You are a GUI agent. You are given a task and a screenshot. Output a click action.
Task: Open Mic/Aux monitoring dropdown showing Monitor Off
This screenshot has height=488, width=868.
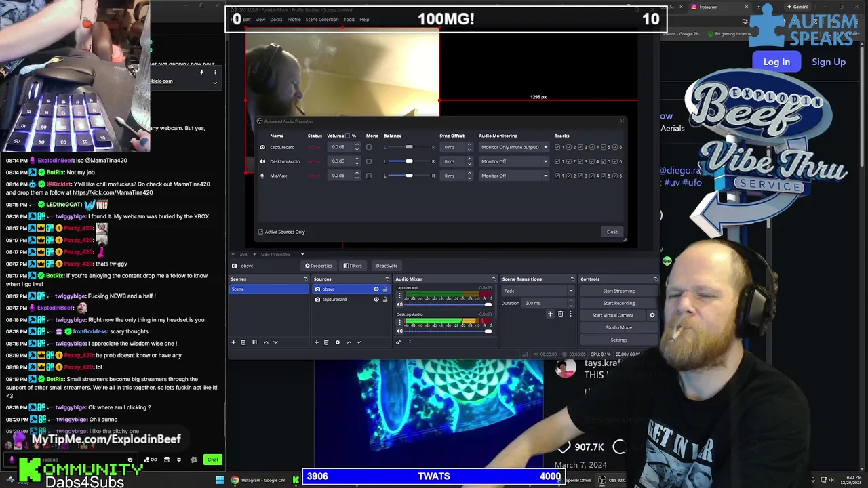513,176
